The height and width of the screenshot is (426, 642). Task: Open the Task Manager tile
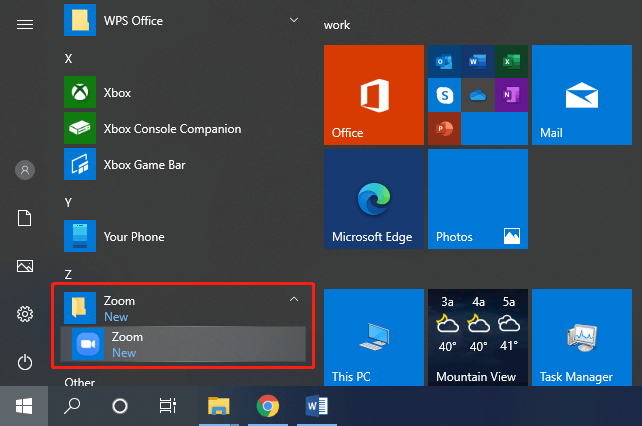(582, 338)
